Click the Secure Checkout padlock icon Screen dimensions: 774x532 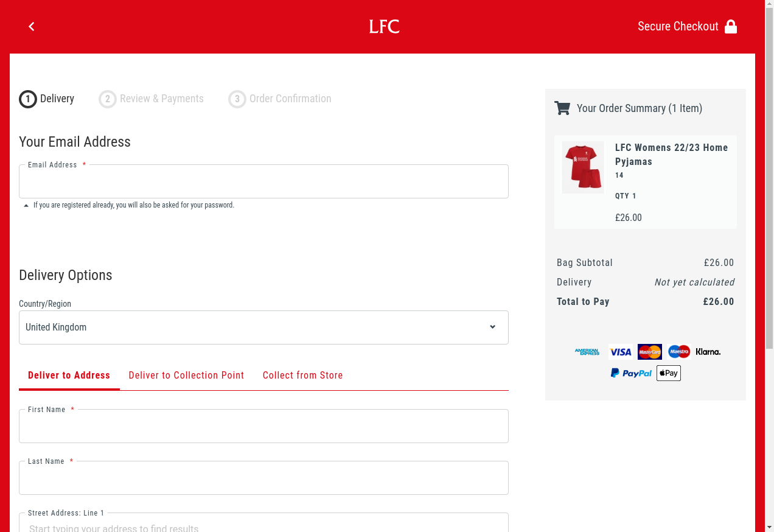click(x=731, y=27)
